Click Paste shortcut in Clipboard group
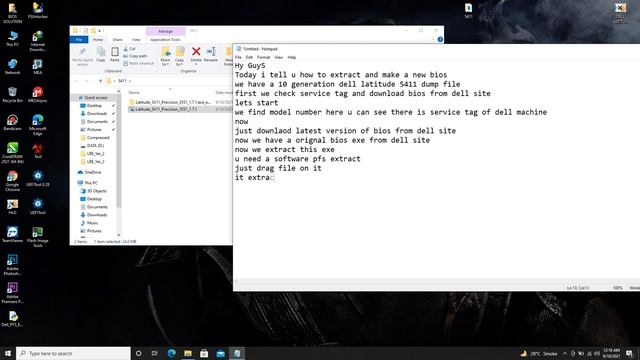Screen dimensions: 640x360 138,63
